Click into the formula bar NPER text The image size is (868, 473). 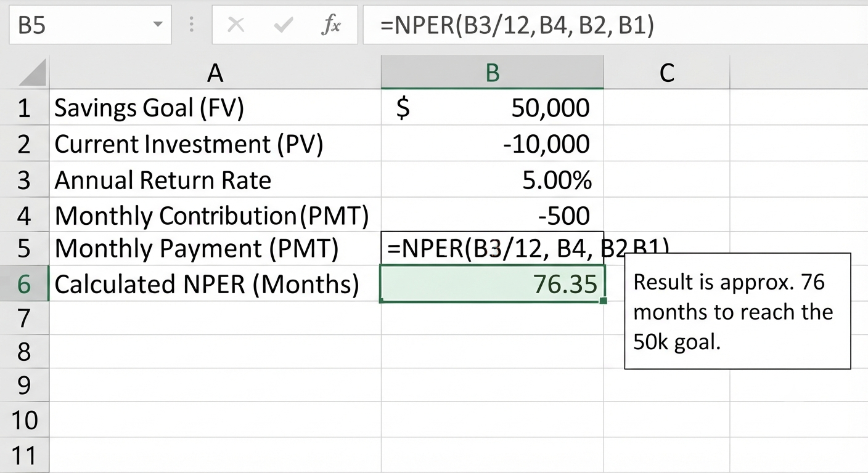(517, 25)
